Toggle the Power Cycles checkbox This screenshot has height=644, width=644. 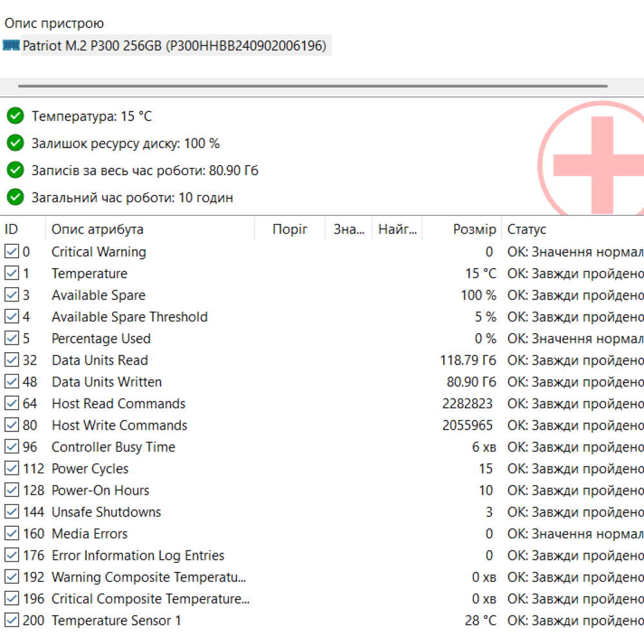[12, 469]
